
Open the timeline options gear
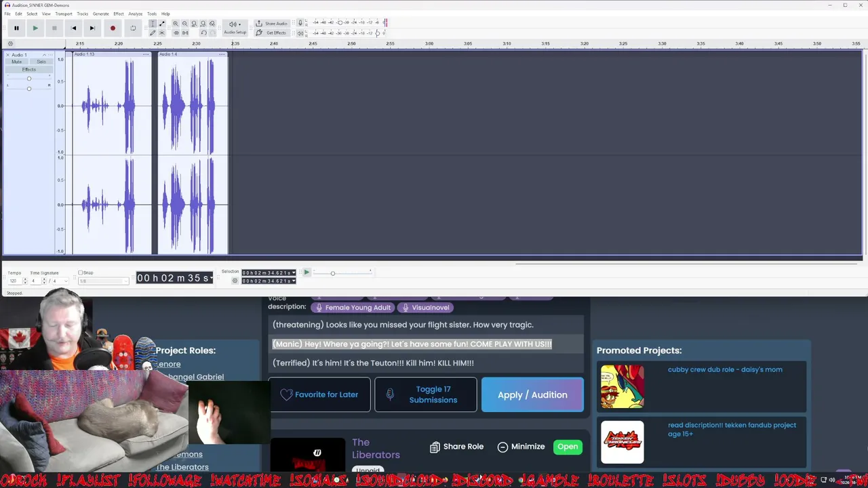[x=10, y=44]
